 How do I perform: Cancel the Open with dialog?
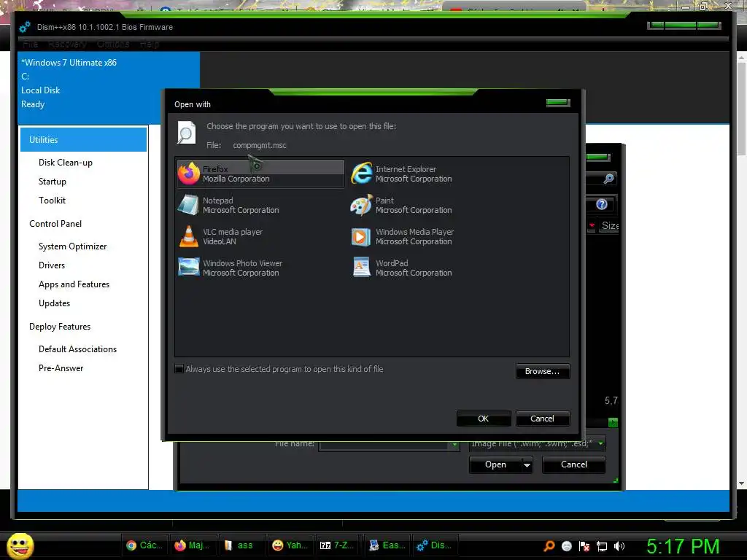[543, 419]
